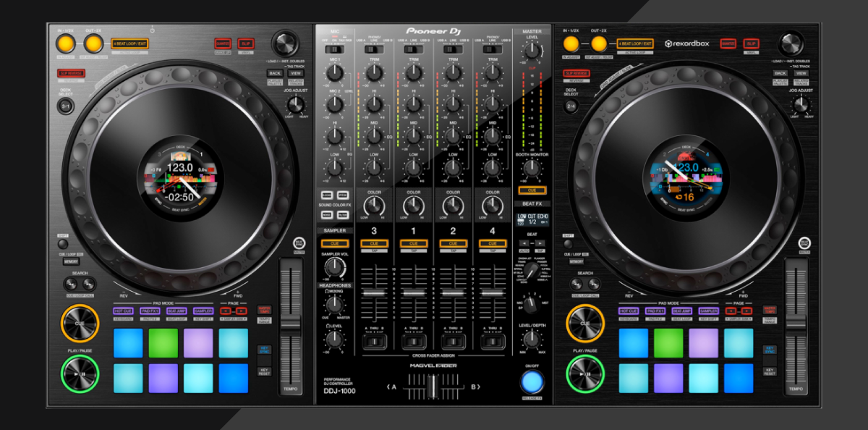The width and height of the screenshot is (868, 430).
Task: Click the MIC 1 level knob
Action: pyautogui.click(x=335, y=72)
